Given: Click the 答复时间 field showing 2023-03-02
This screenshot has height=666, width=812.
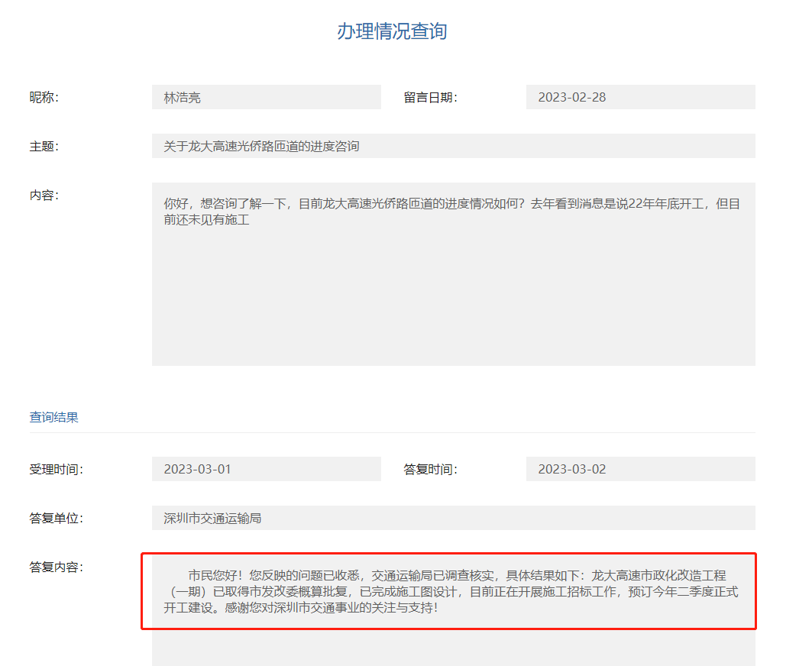Looking at the screenshot, I should (640, 469).
